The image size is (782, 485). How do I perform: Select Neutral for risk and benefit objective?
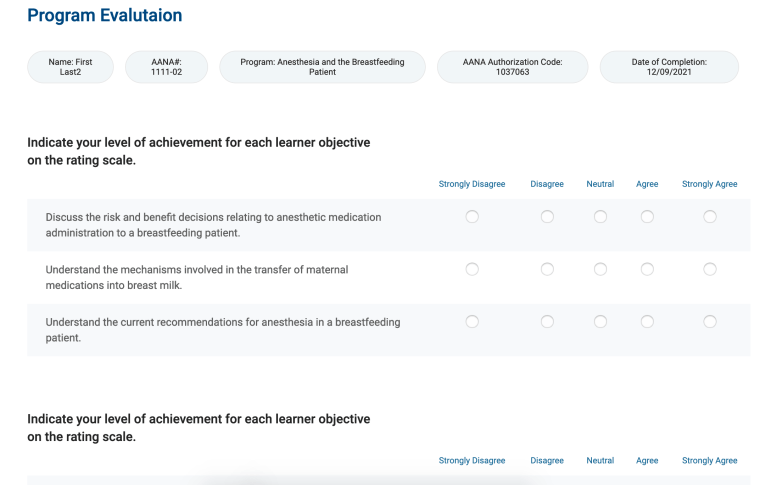(x=600, y=217)
